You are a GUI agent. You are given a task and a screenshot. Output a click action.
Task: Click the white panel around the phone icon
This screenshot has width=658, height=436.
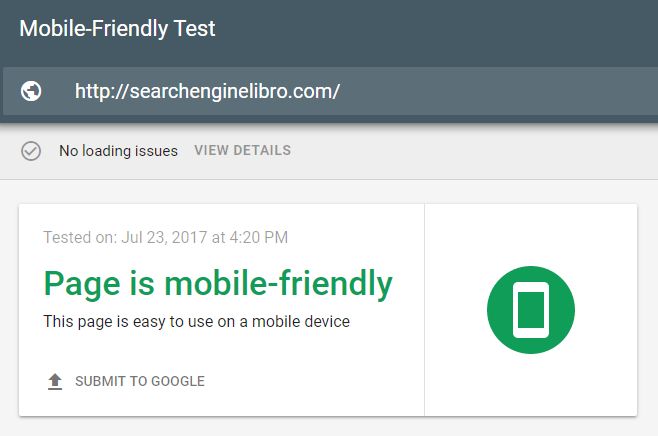[x=531, y=235]
